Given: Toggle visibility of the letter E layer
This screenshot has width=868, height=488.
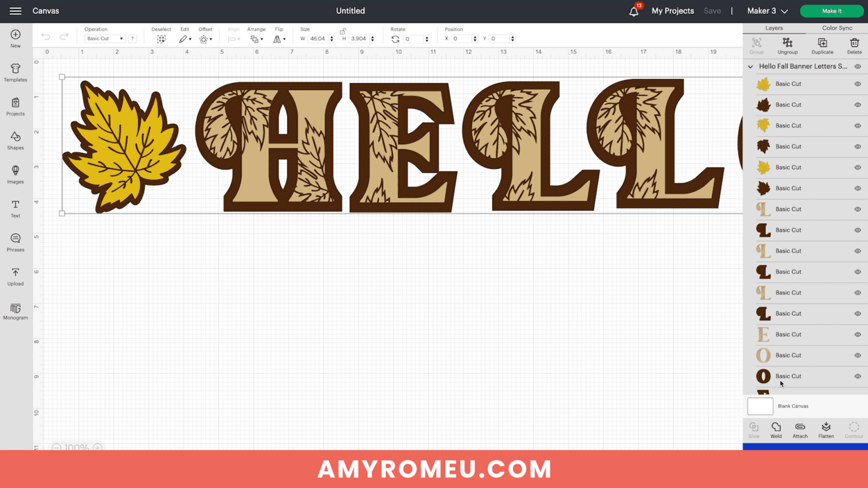Looking at the screenshot, I should [x=857, y=334].
